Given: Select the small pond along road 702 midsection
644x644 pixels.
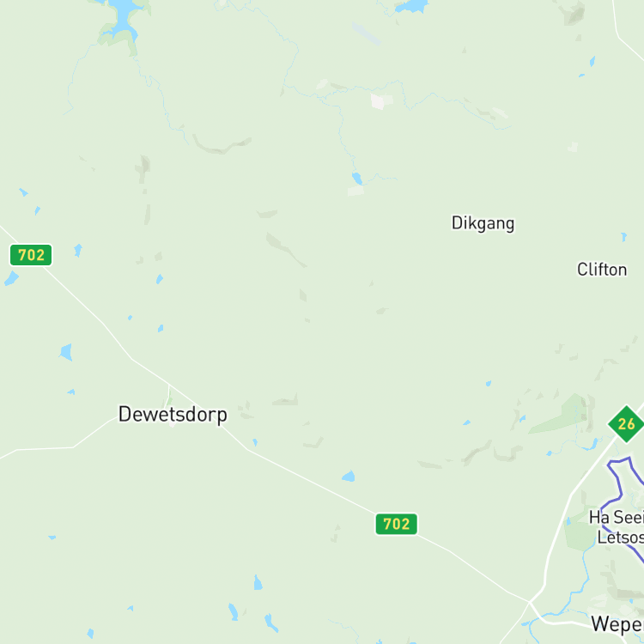Looking at the screenshot, I should [x=349, y=476].
